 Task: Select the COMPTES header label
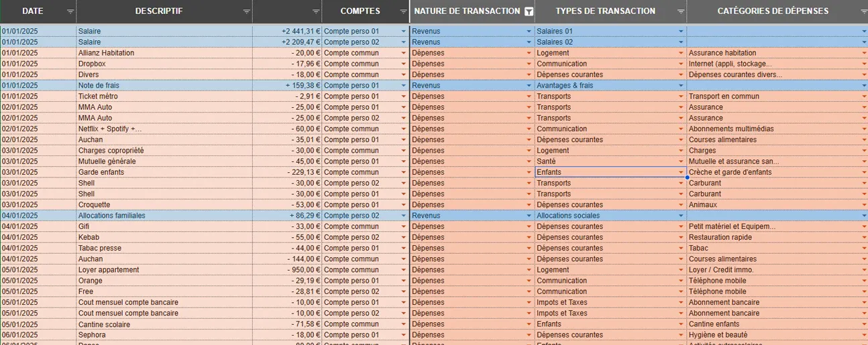pyautogui.click(x=360, y=11)
